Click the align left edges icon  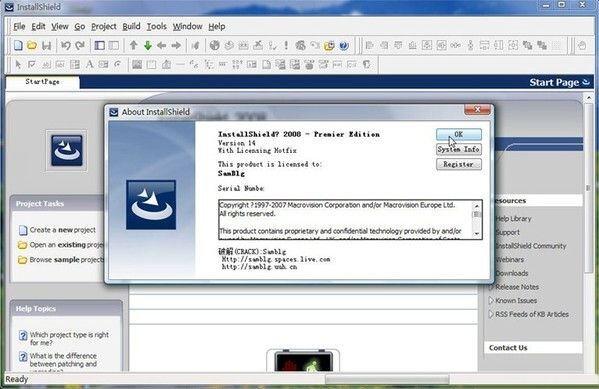click(x=369, y=46)
